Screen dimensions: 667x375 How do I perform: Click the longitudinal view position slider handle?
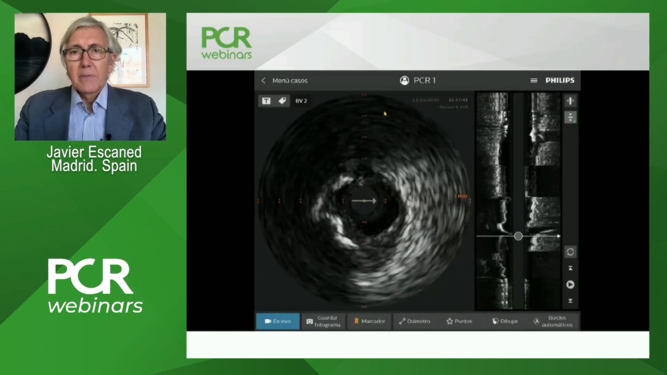click(518, 236)
